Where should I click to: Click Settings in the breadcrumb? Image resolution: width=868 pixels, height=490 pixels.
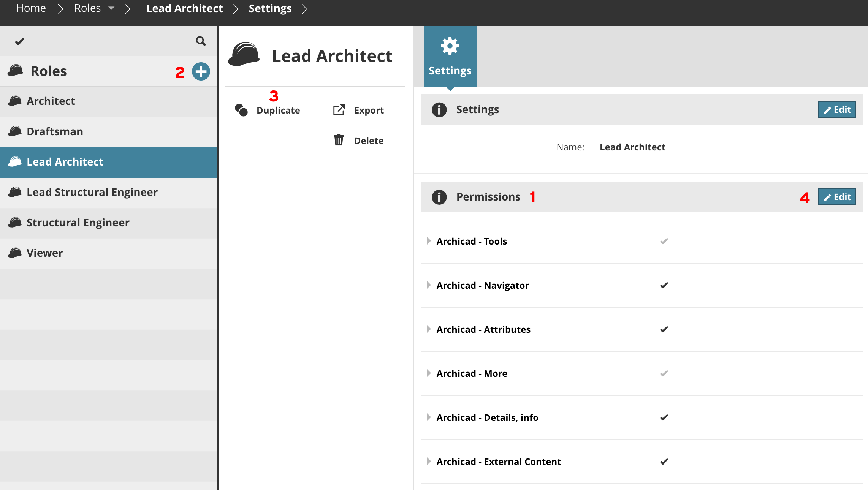(270, 8)
